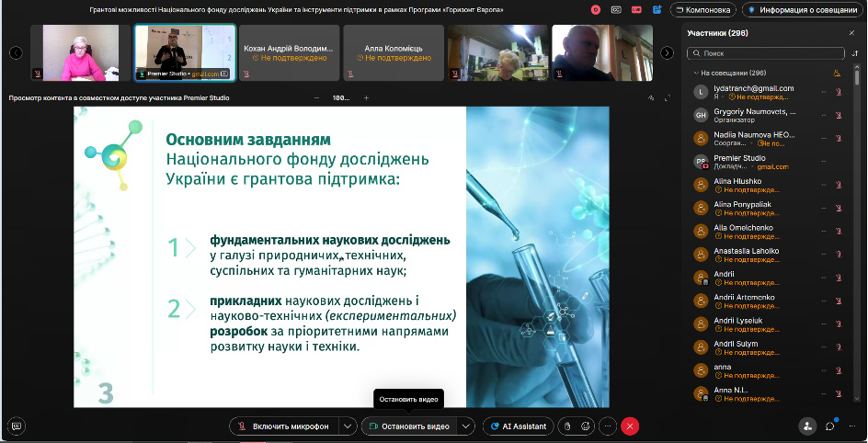
Task: Click the sort participants icon
Action: coord(855,53)
